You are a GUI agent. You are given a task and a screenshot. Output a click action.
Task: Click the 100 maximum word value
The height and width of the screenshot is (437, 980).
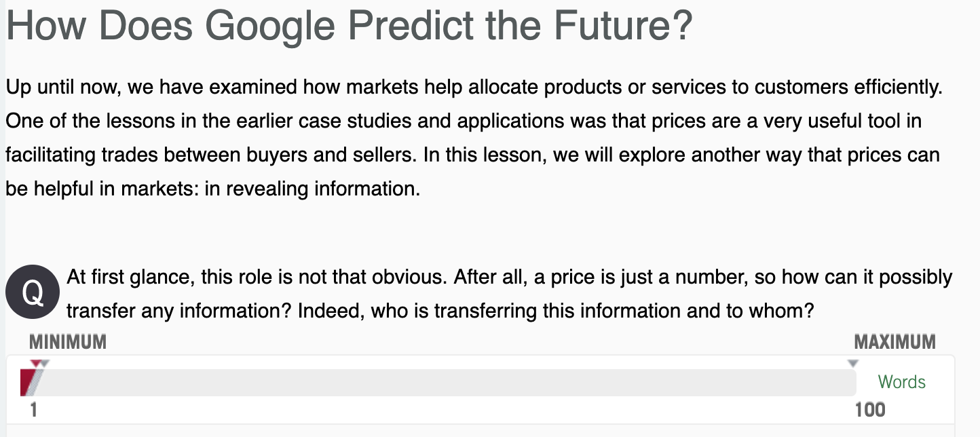coord(871,409)
